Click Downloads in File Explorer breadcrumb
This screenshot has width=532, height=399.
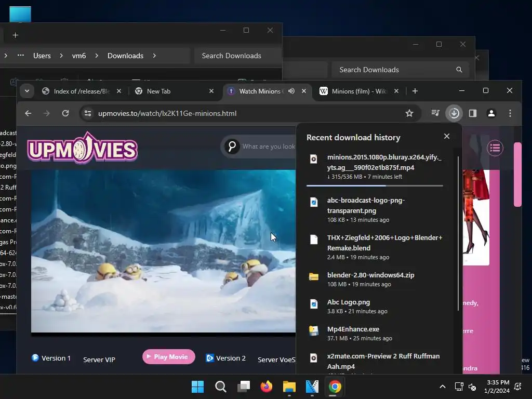pos(126,56)
